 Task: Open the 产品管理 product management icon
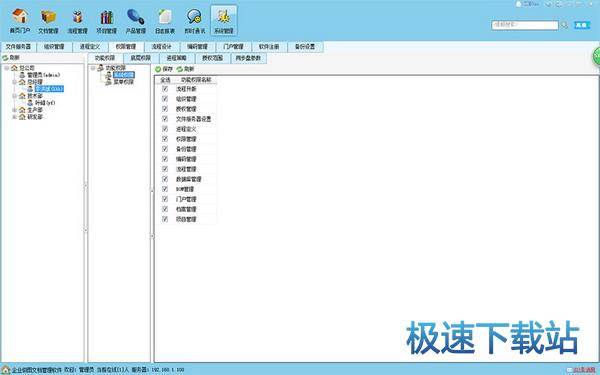click(135, 21)
